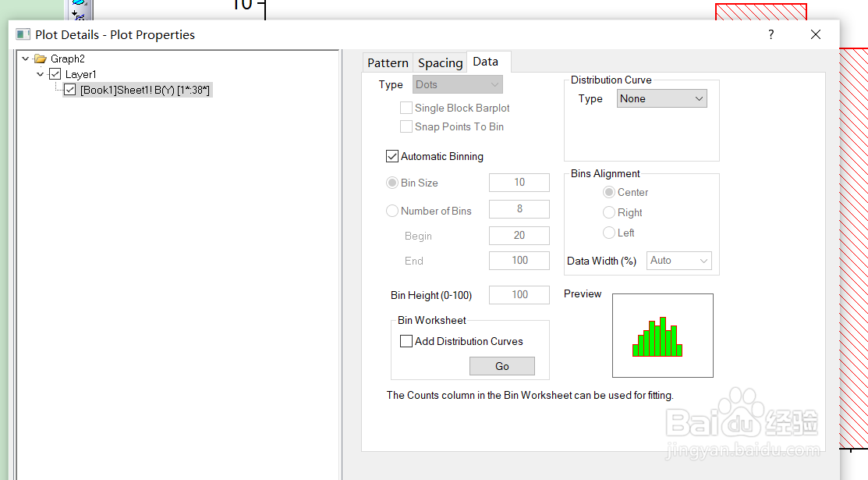Viewport: 868px width, 480px height.
Task: Toggle the Layer1 visibility checkbox
Action: pos(55,73)
